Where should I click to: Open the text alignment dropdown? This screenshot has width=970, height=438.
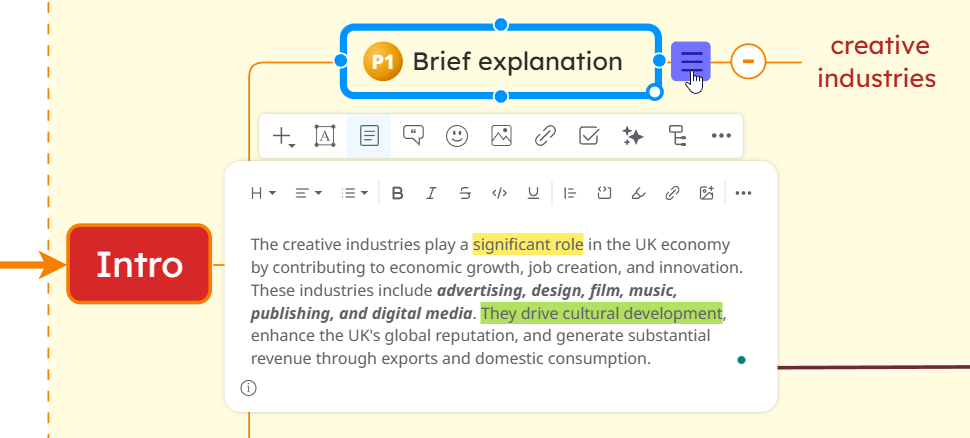tap(308, 194)
